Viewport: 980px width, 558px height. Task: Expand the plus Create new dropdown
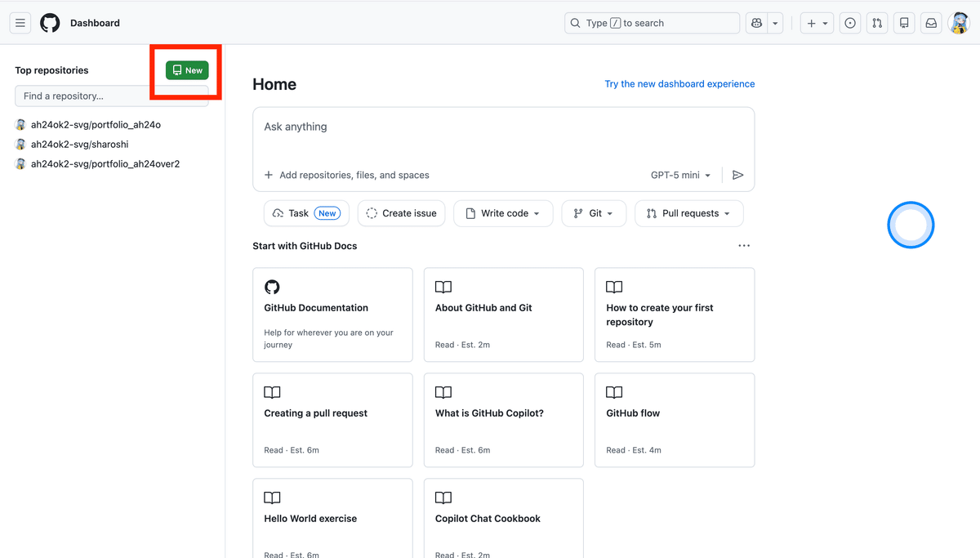pos(817,23)
